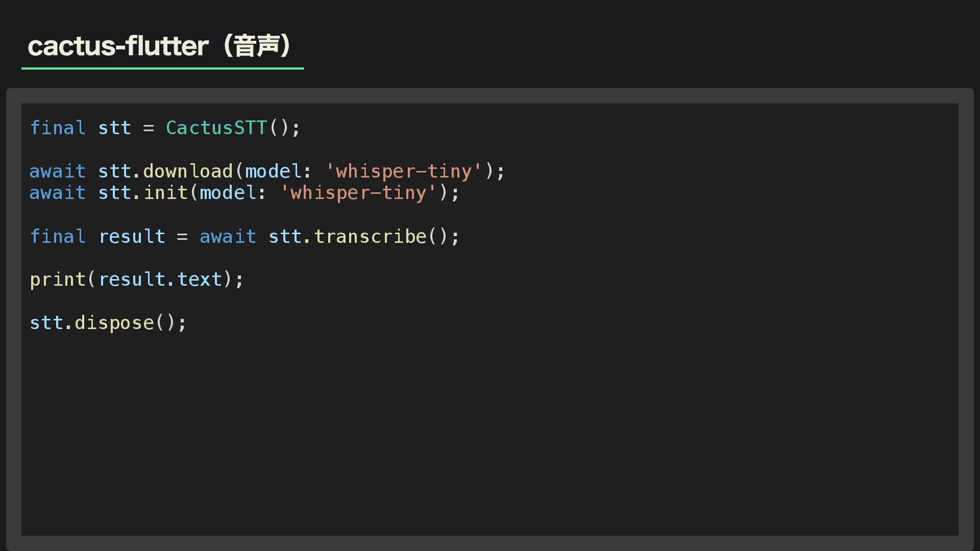Image resolution: width=980 pixels, height=551 pixels.
Task: Click the green underline beneath the title
Action: click(162, 68)
